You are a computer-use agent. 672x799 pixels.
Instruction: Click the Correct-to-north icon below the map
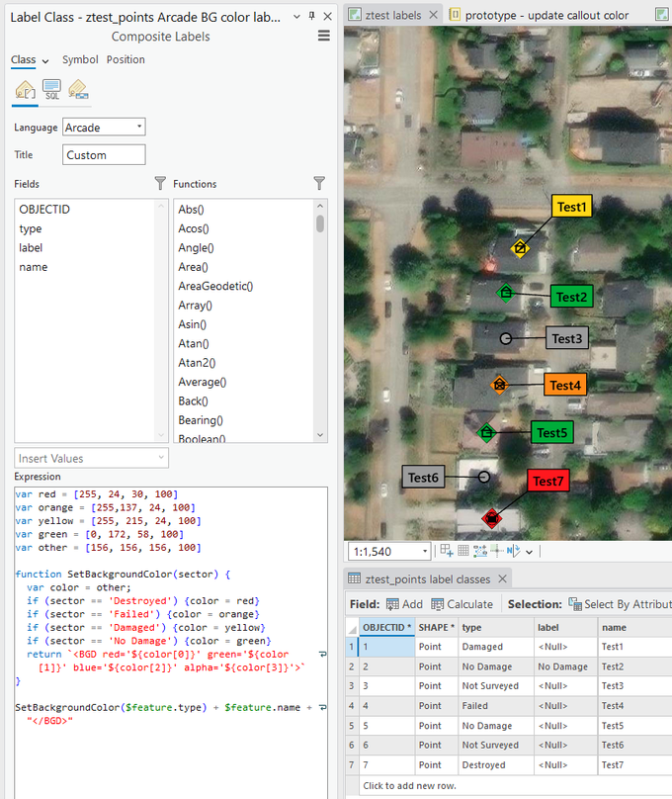[x=513, y=551]
